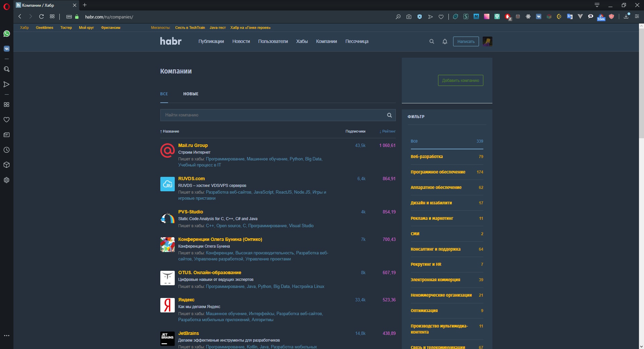Viewport: 644px width, 349px height.
Task: Open the sidebar search panel
Action: coord(6,69)
